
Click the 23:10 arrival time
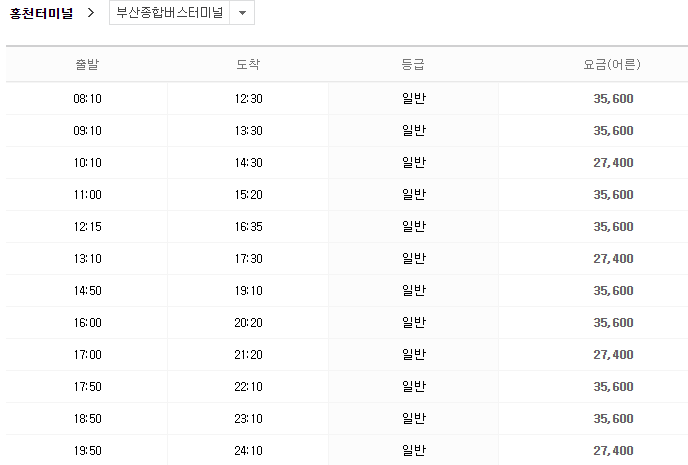click(x=249, y=419)
